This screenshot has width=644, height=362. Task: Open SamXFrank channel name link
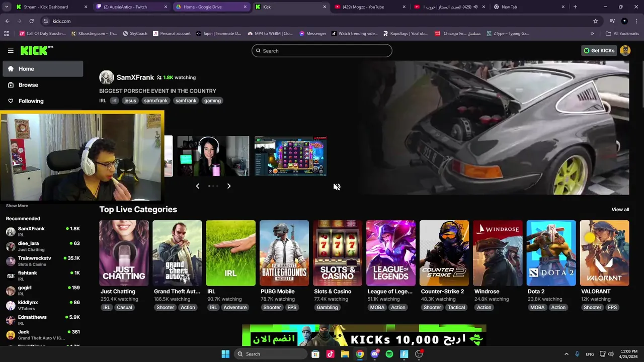(x=135, y=77)
